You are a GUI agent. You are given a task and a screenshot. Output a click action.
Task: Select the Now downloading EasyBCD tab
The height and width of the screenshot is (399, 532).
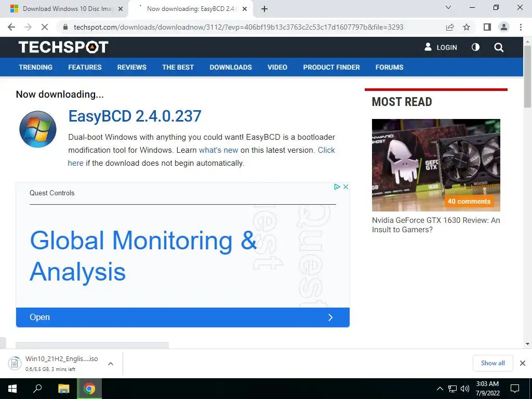pos(191,9)
